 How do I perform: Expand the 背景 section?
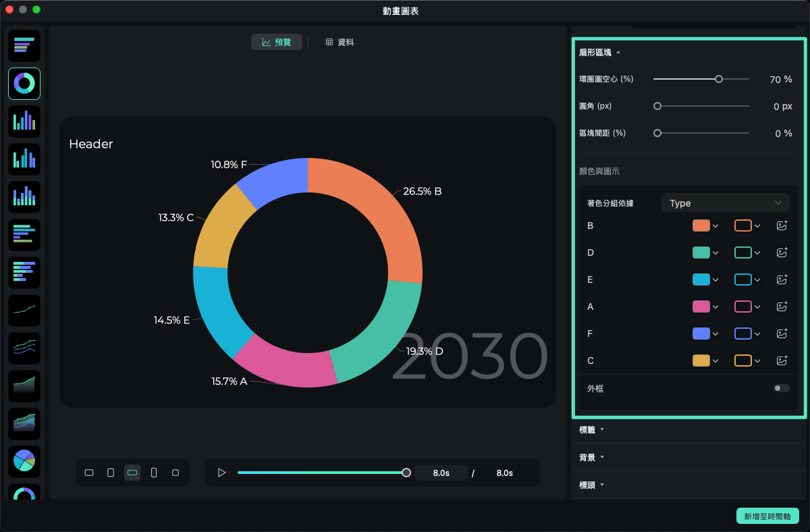(x=591, y=457)
